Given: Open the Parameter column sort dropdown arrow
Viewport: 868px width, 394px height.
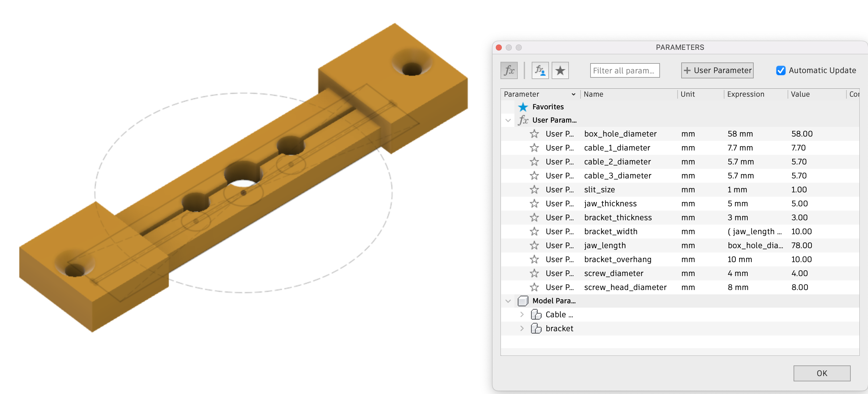Looking at the screenshot, I should tap(574, 95).
